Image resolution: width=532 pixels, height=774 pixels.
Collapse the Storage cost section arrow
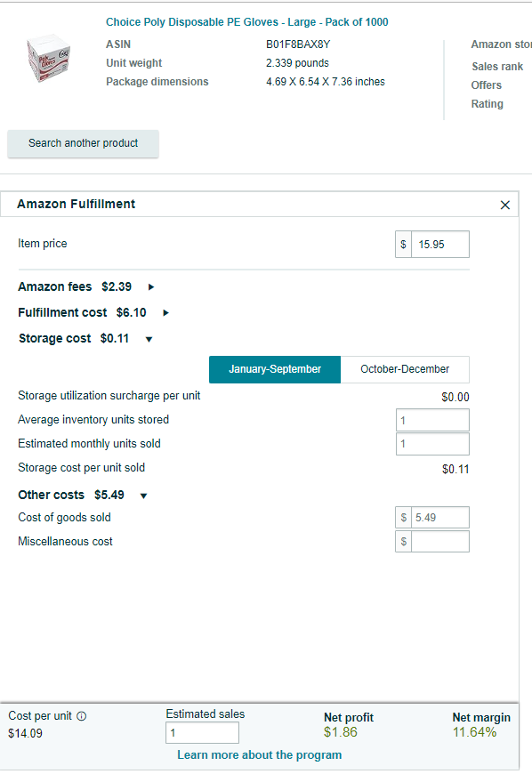coord(149,339)
